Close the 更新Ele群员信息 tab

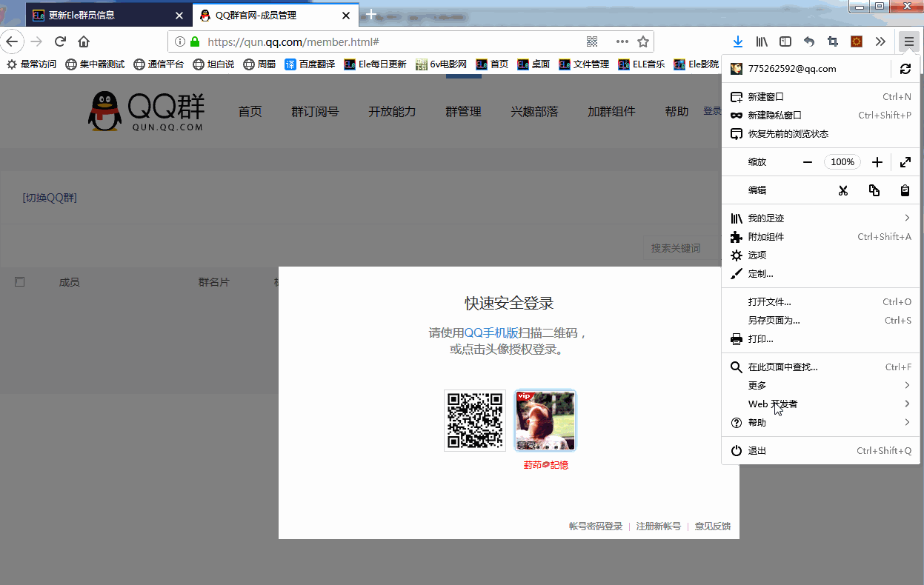pos(179,15)
